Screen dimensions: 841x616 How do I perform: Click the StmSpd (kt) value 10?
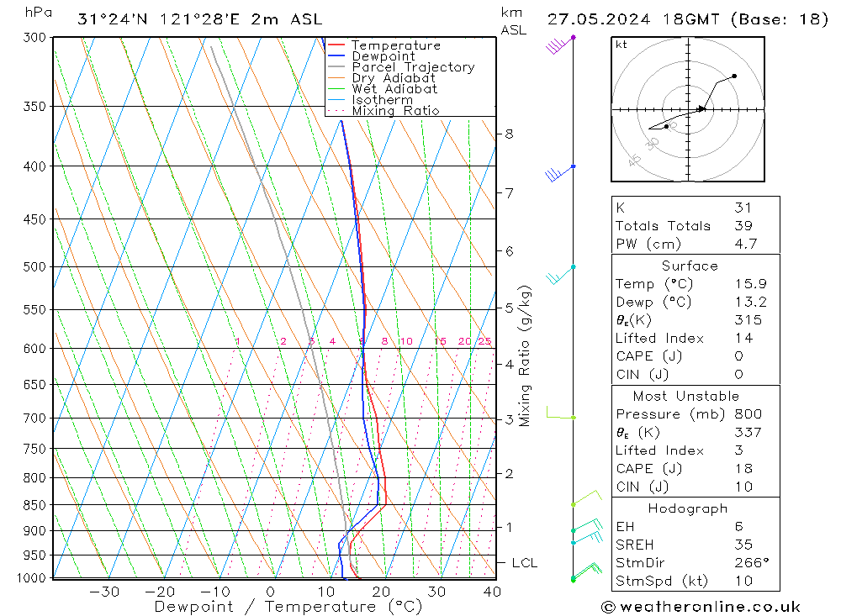pos(743,582)
